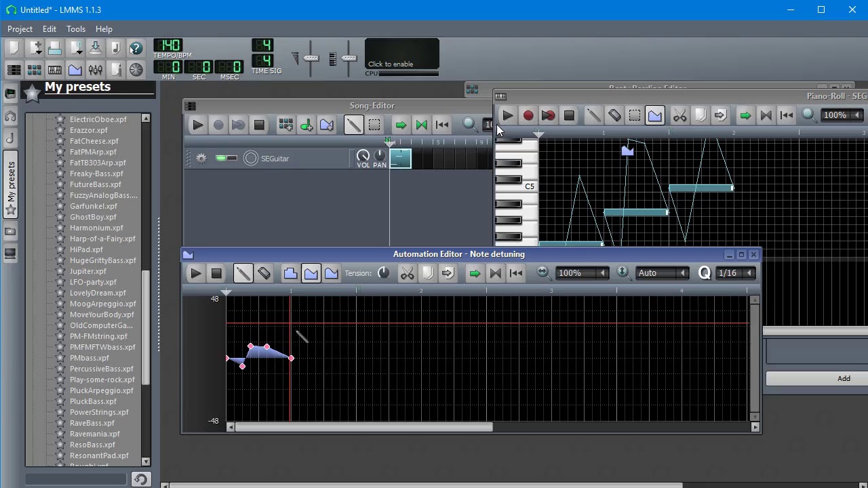Viewport: 868px width, 488px height.
Task: Set discrete progression in Automation Editor
Action: pyautogui.click(x=290, y=273)
